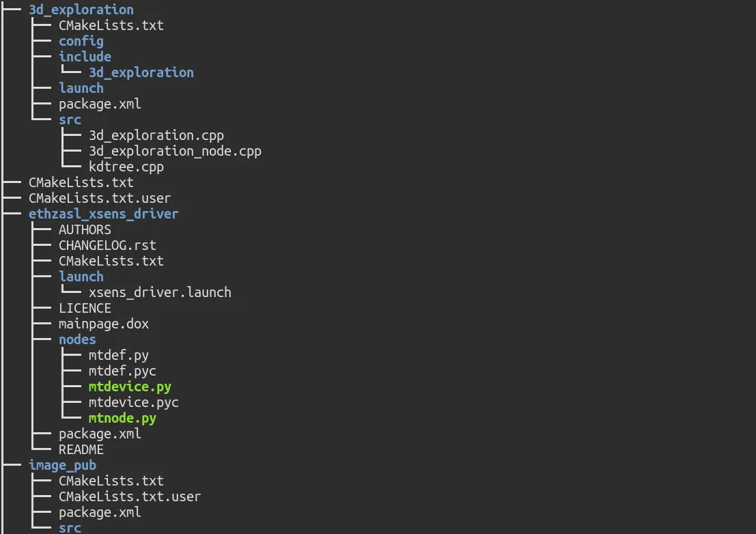The width and height of the screenshot is (756, 534).
Task: Select the image_pub directory name
Action: coord(62,465)
